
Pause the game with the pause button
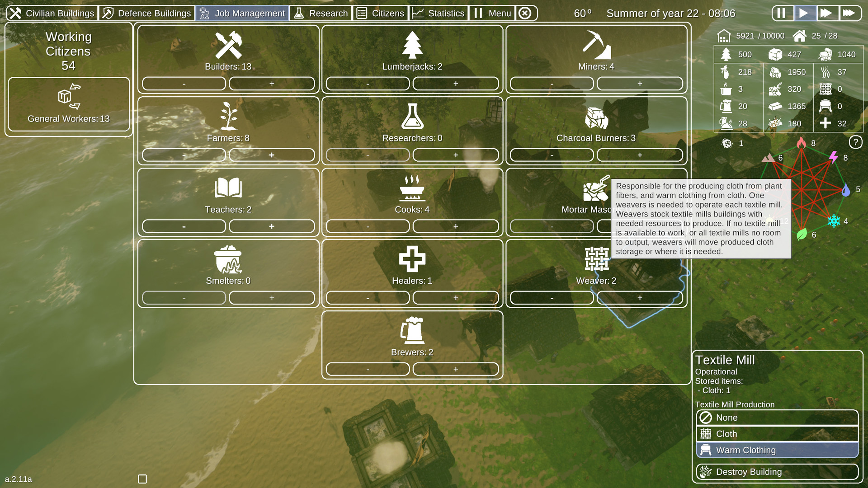click(782, 13)
